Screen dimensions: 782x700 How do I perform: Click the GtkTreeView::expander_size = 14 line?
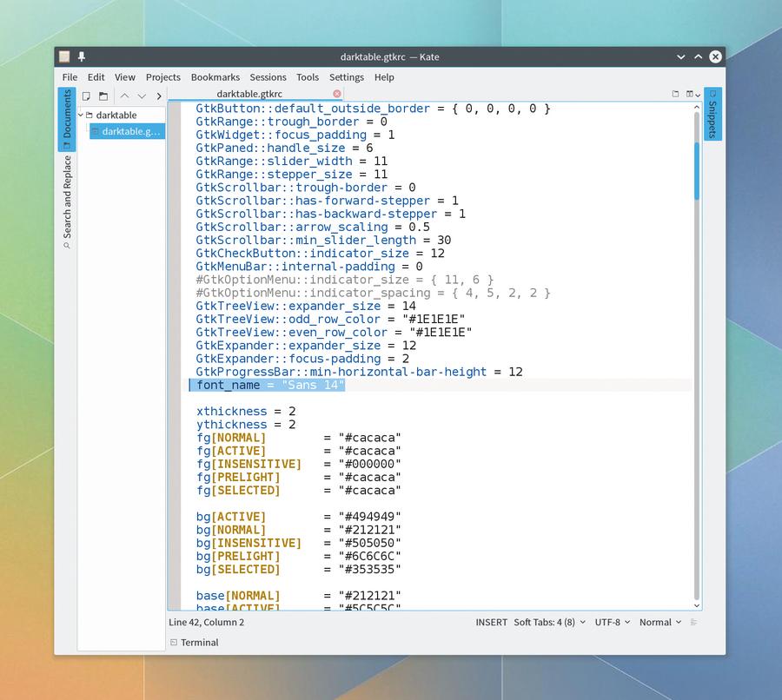pyautogui.click(x=306, y=306)
